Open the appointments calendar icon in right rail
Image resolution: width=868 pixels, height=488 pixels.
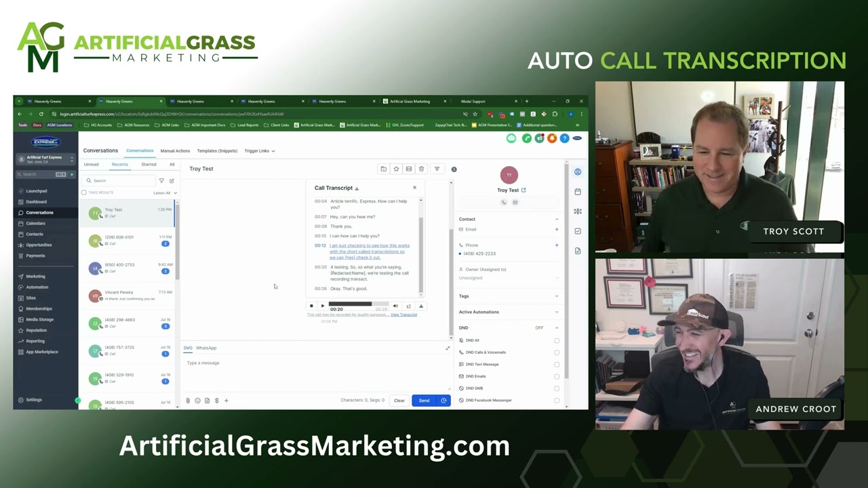click(x=577, y=192)
